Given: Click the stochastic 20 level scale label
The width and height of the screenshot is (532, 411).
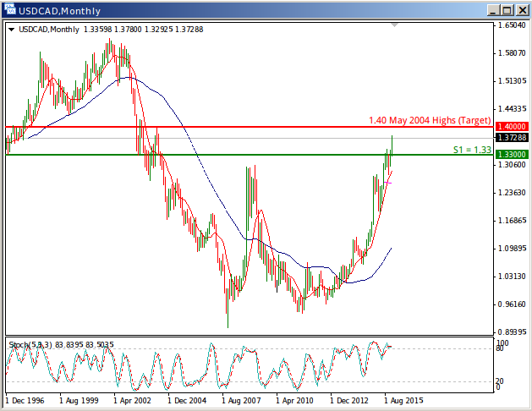Looking at the screenshot, I should coord(499,381).
